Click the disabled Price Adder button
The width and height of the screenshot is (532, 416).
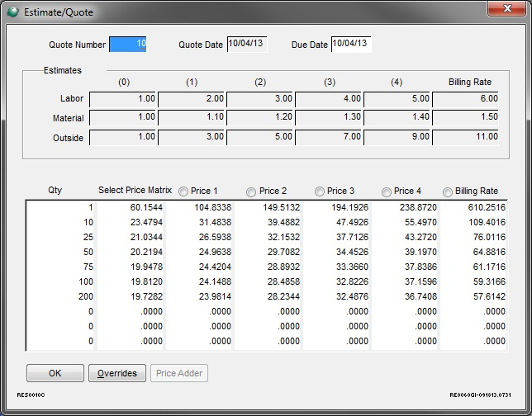click(x=179, y=373)
